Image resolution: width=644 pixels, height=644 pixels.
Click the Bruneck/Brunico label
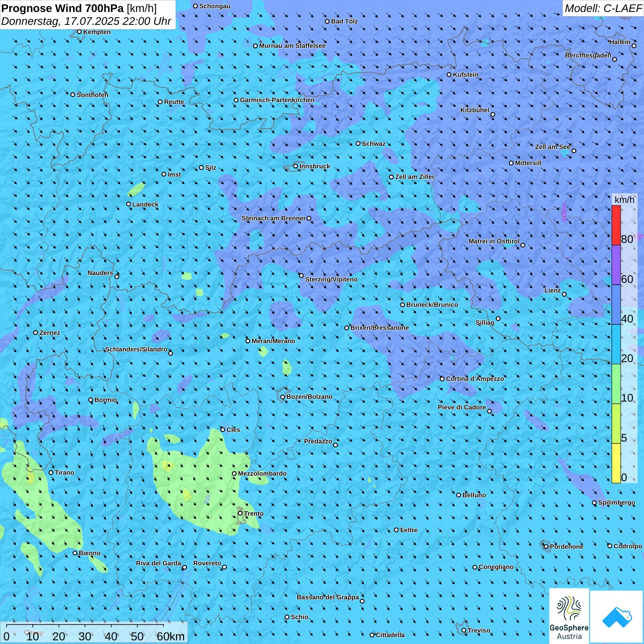pos(432,305)
